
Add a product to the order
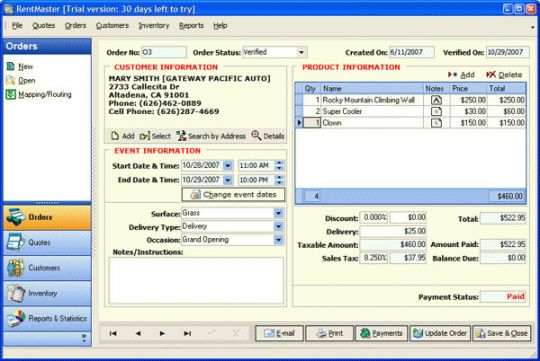[461, 75]
